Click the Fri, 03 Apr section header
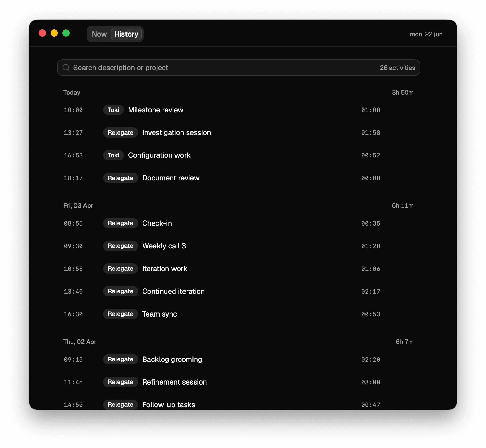The image size is (486, 448). pyautogui.click(x=78, y=206)
